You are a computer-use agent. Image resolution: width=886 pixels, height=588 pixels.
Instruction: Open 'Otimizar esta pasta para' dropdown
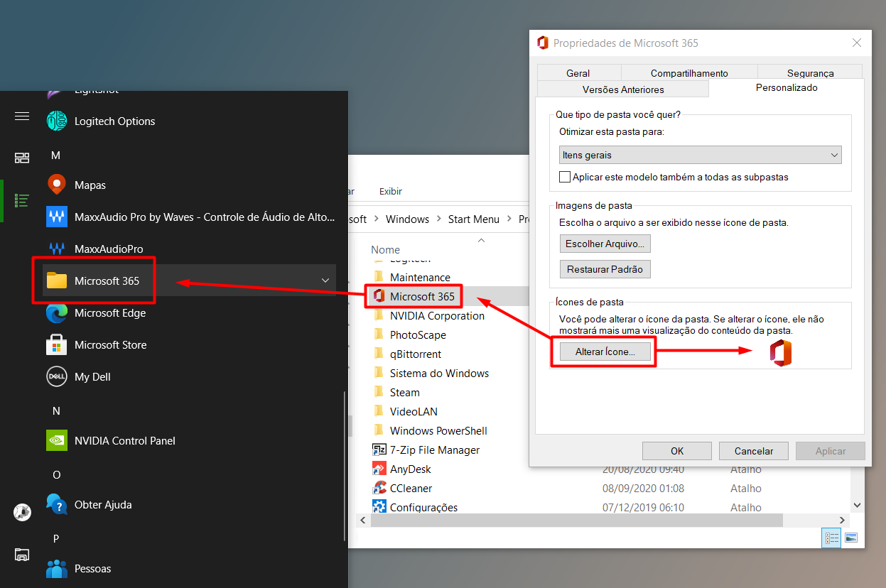pyautogui.click(x=700, y=155)
